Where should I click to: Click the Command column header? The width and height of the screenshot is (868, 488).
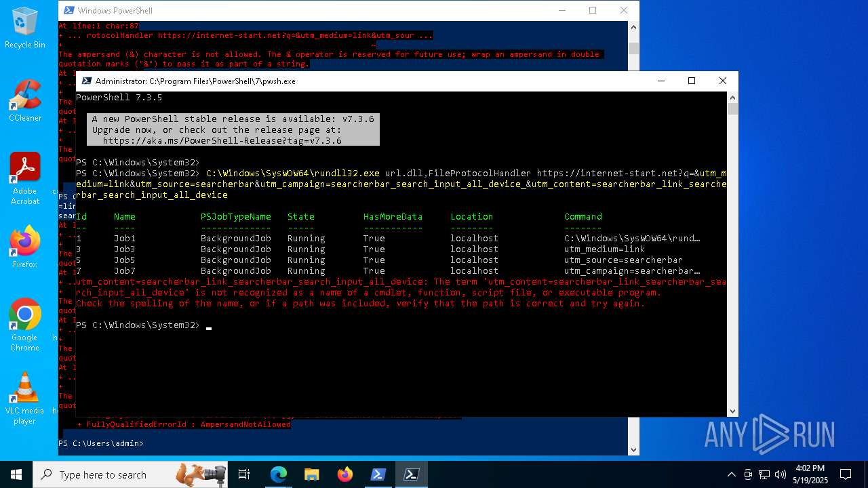coord(583,217)
